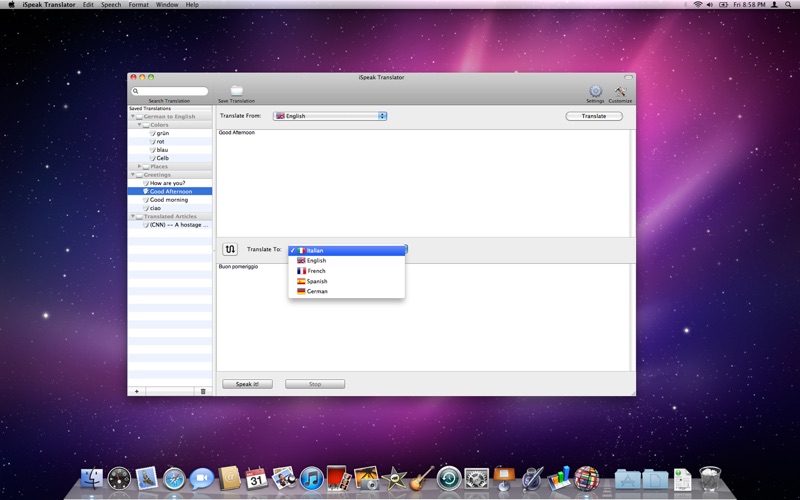The height and width of the screenshot is (500, 800).
Task: Select the Good morning entry
Action: click(x=170, y=199)
